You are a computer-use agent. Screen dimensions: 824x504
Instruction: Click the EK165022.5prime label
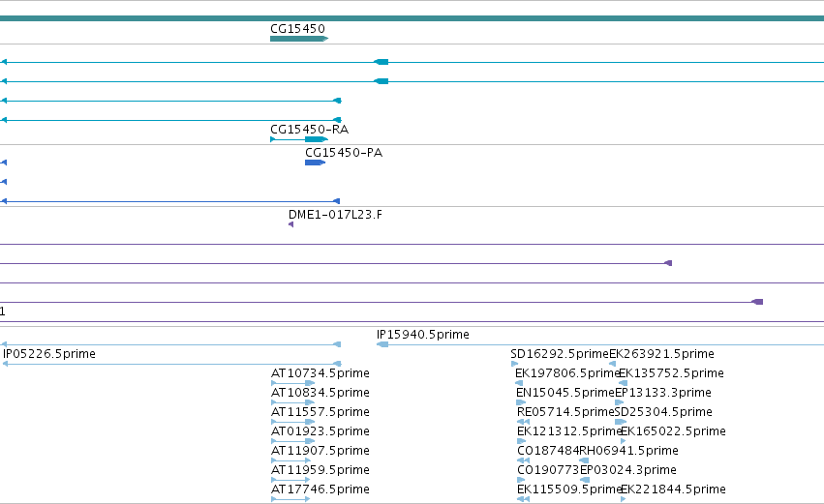[673, 431]
